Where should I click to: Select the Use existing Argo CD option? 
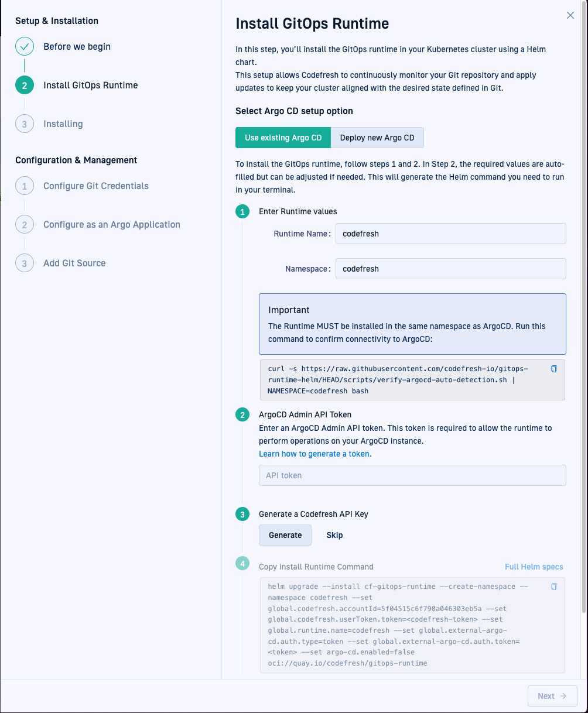tap(283, 138)
